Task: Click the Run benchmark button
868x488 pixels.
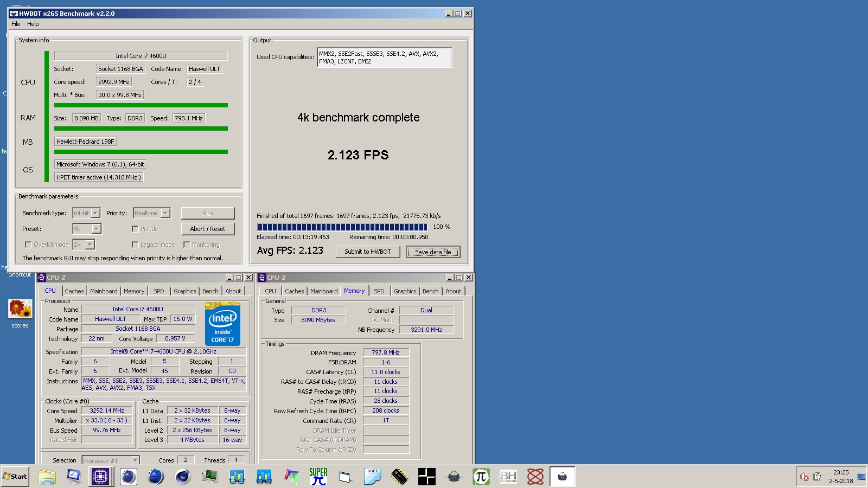Action: 208,213
